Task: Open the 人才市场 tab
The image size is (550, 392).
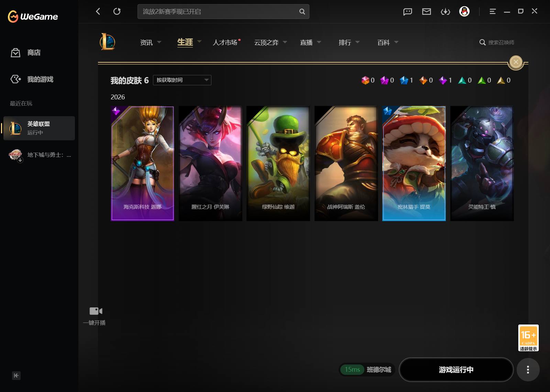Action: [x=225, y=42]
